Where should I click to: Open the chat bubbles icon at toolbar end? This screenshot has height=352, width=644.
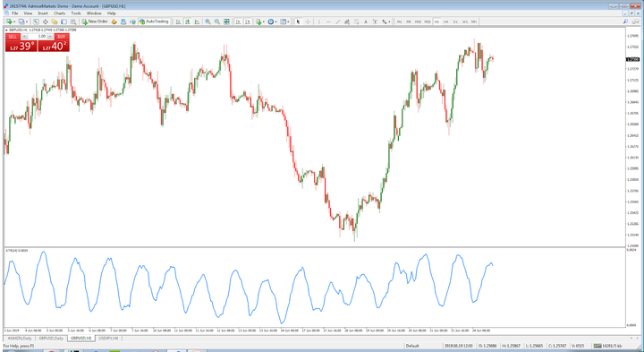click(636, 21)
